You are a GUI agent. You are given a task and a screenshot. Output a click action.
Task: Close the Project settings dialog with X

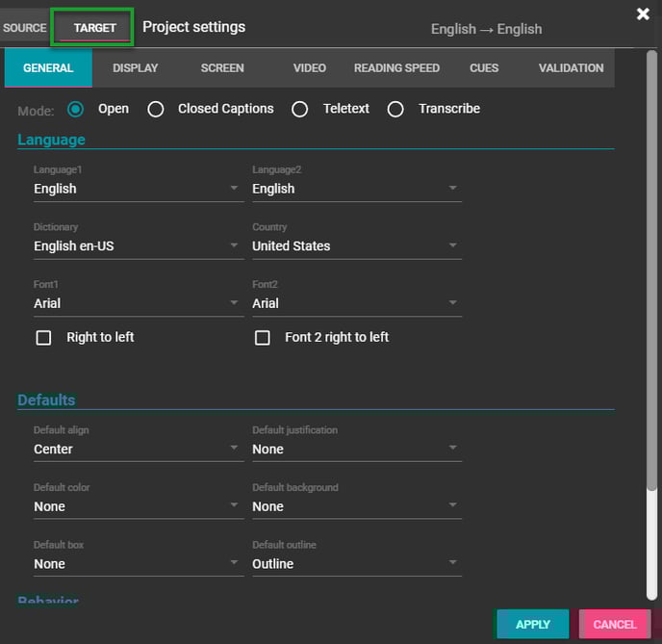pos(643,13)
